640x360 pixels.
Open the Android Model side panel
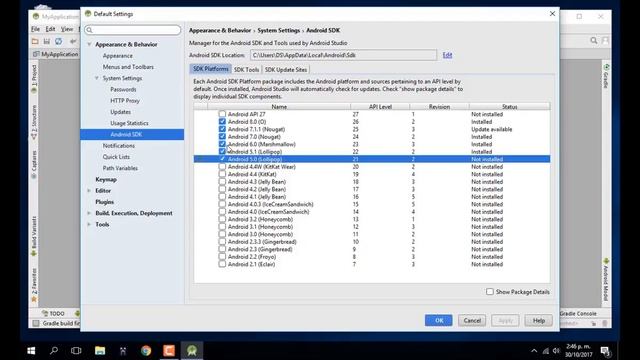(606, 280)
